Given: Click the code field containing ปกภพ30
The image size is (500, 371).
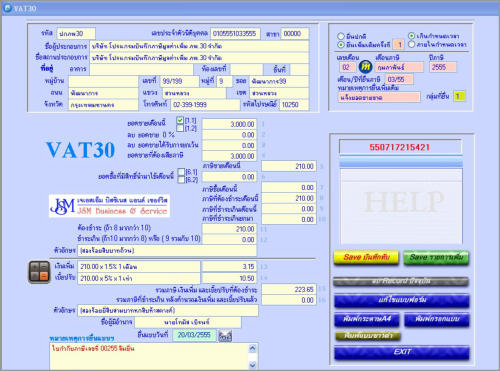Looking at the screenshot, I should tap(76, 34).
